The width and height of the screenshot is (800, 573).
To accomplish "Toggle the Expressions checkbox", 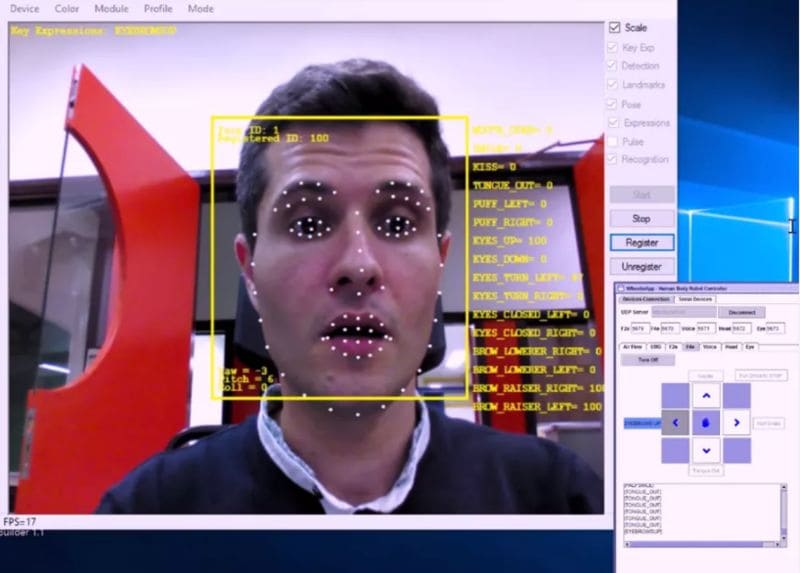I will (611, 123).
